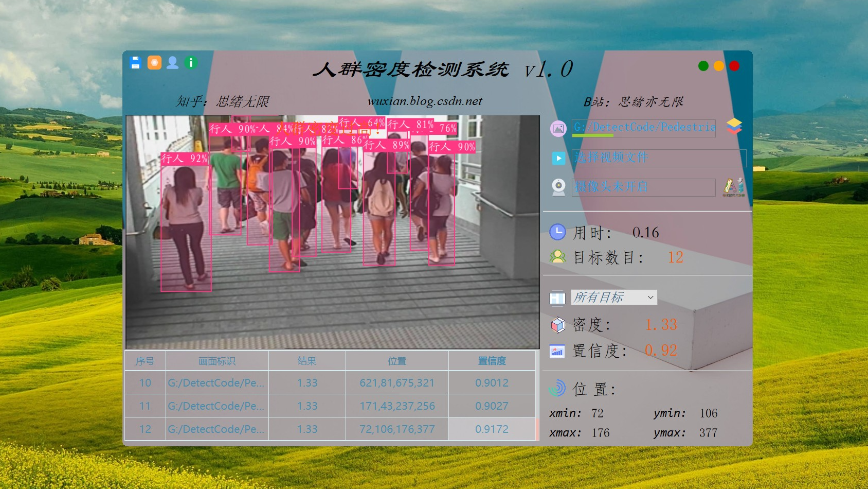This screenshot has width=868, height=489.
Task: Click the density value 1.33
Action: click(x=661, y=325)
